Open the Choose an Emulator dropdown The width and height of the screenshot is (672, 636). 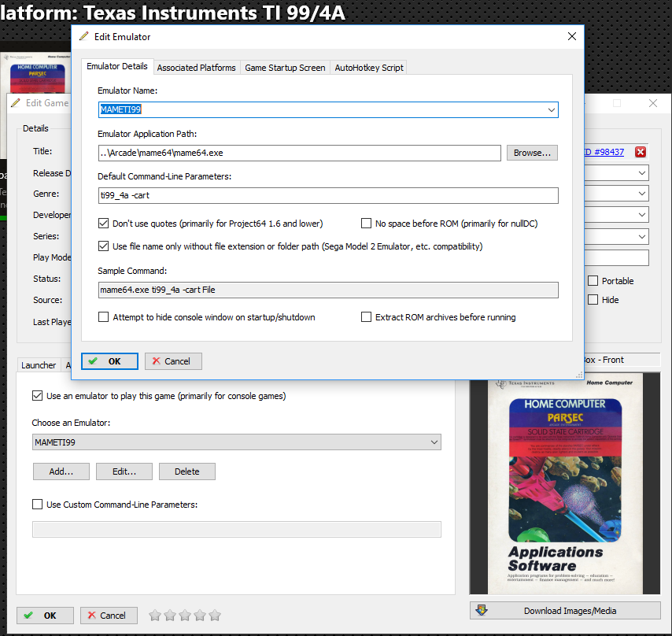coord(434,442)
